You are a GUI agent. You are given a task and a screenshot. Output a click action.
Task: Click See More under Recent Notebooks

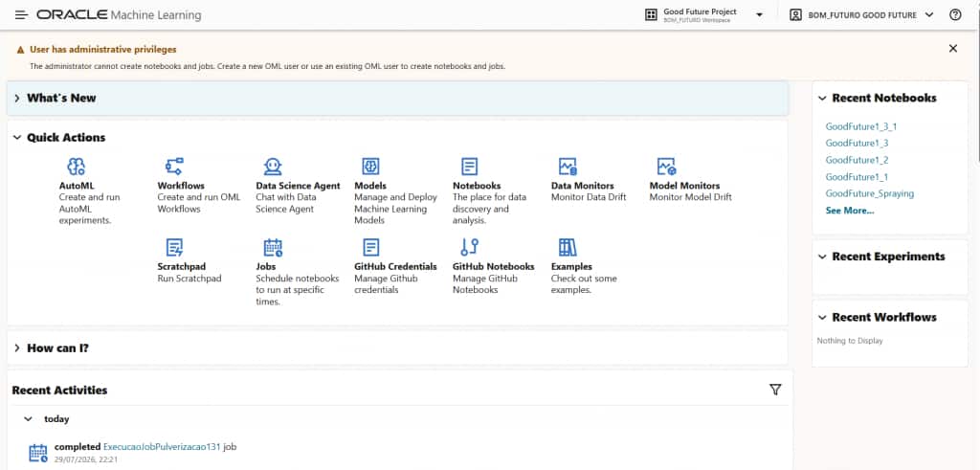click(850, 211)
